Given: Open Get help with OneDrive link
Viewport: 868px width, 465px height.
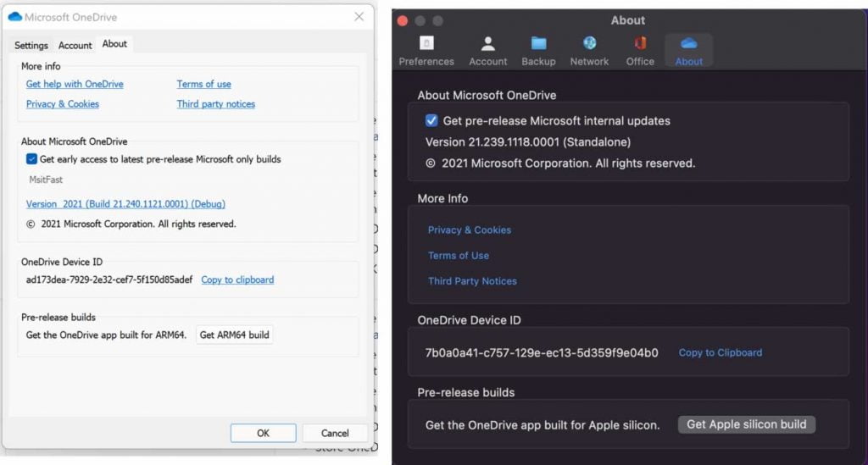Looking at the screenshot, I should (75, 84).
